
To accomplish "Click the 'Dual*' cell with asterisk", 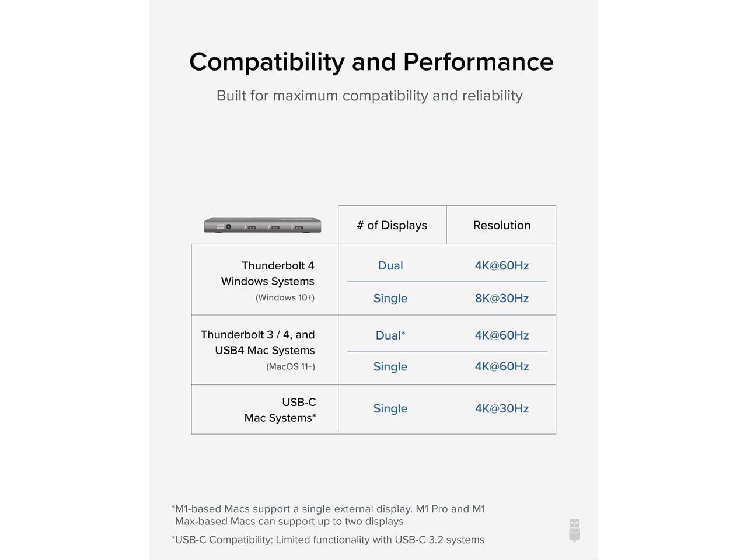I will (x=390, y=335).
